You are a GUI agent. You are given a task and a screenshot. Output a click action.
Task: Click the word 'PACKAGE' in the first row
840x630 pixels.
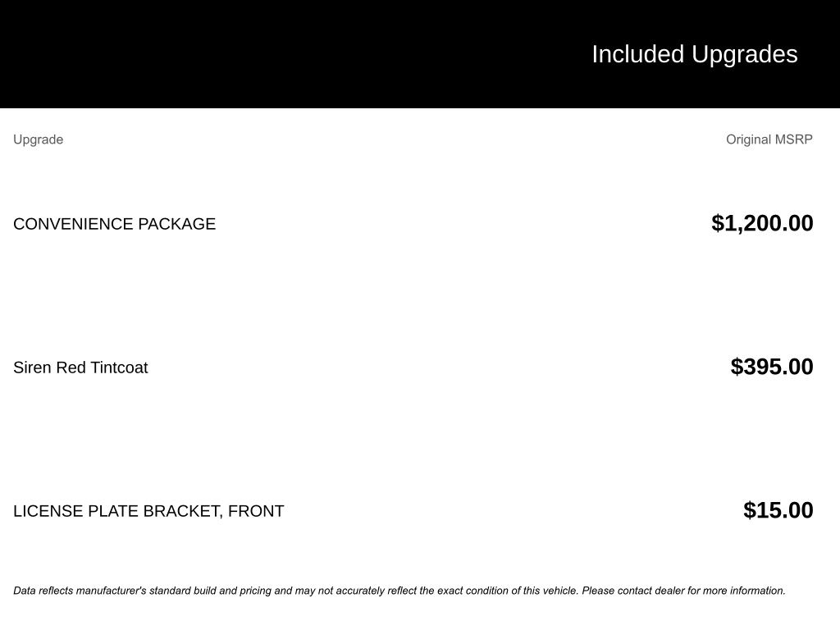[x=176, y=224]
